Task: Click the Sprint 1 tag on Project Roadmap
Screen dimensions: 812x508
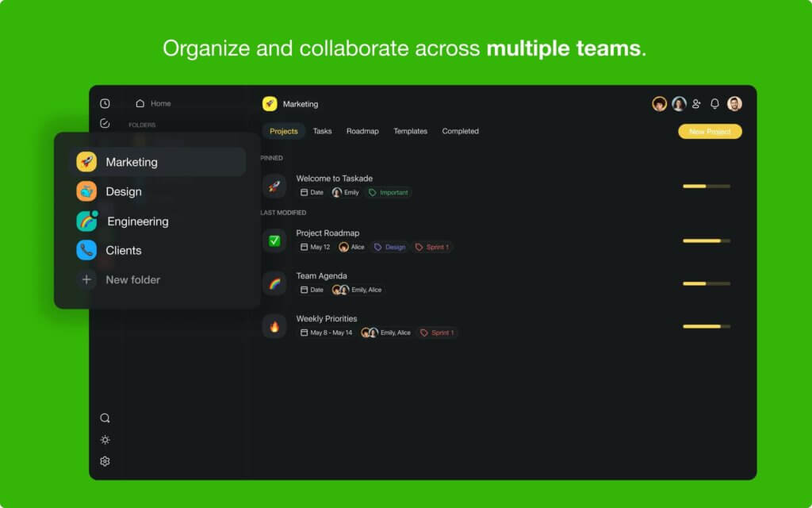Action: pos(432,247)
